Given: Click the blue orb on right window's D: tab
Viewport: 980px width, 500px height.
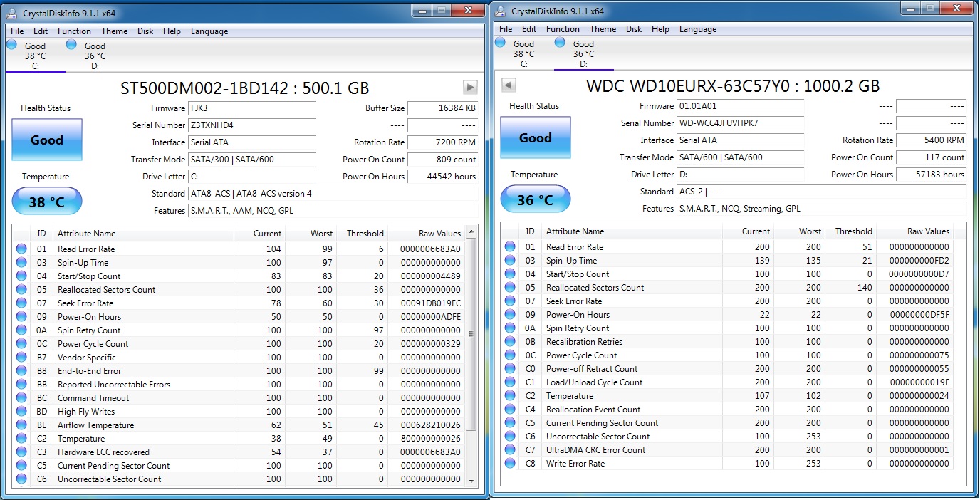Looking at the screenshot, I should pyautogui.click(x=561, y=43).
